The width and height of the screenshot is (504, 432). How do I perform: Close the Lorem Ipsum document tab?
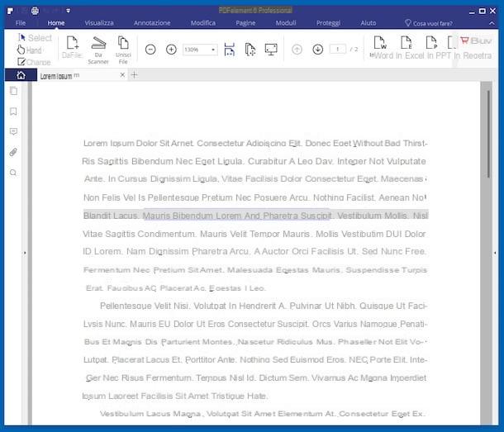pyautogui.click(x=122, y=75)
